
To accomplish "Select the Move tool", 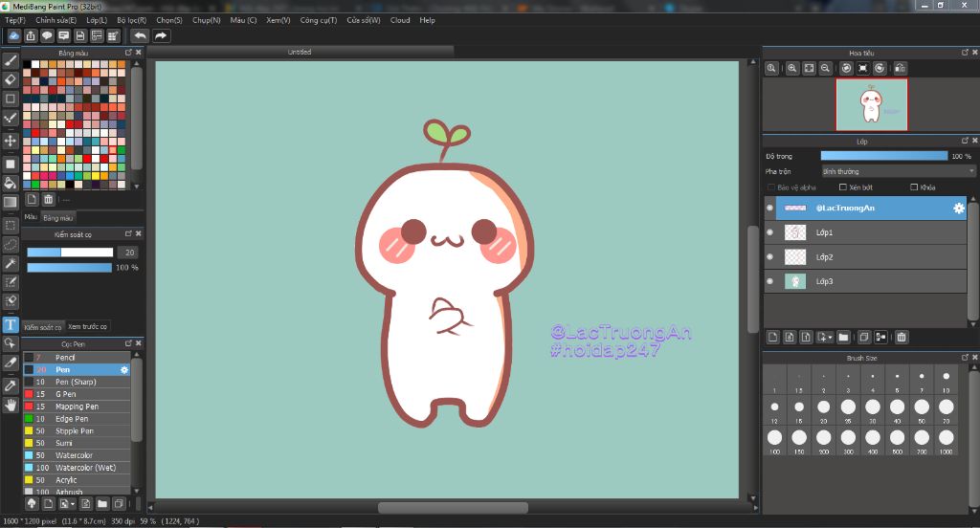I will coord(11,141).
